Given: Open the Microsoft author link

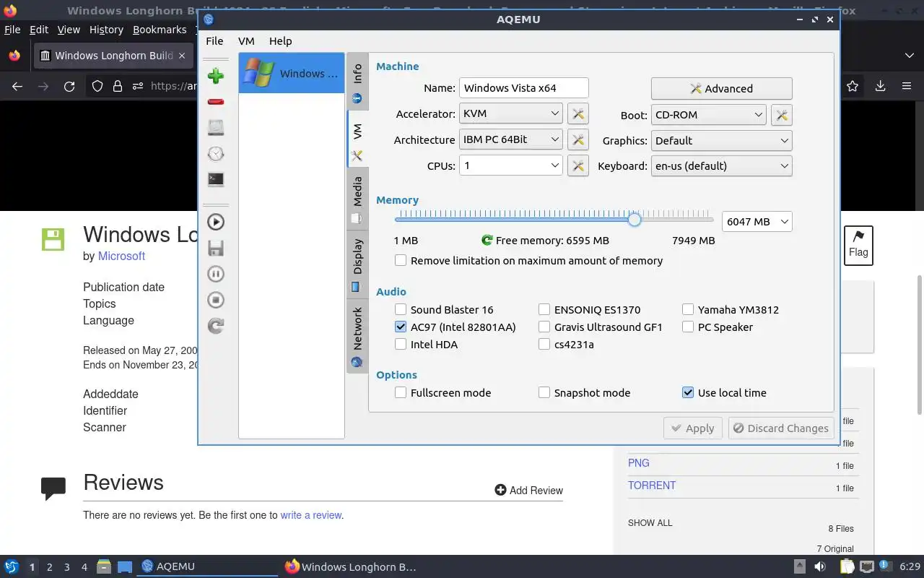Looking at the screenshot, I should [x=121, y=256].
